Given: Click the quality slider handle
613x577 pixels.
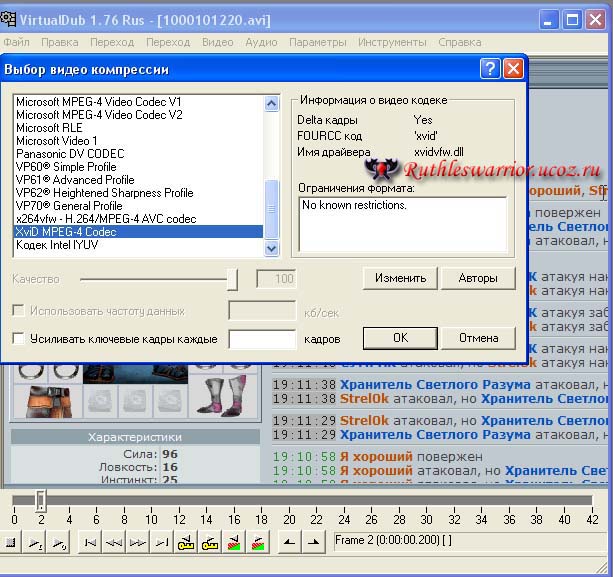Looking at the screenshot, I should (232, 279).
